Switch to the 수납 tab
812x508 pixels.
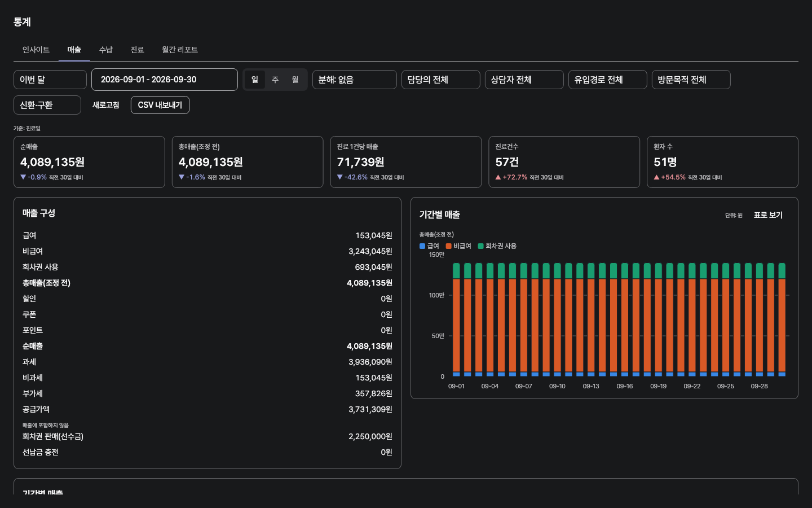(106, 50)
